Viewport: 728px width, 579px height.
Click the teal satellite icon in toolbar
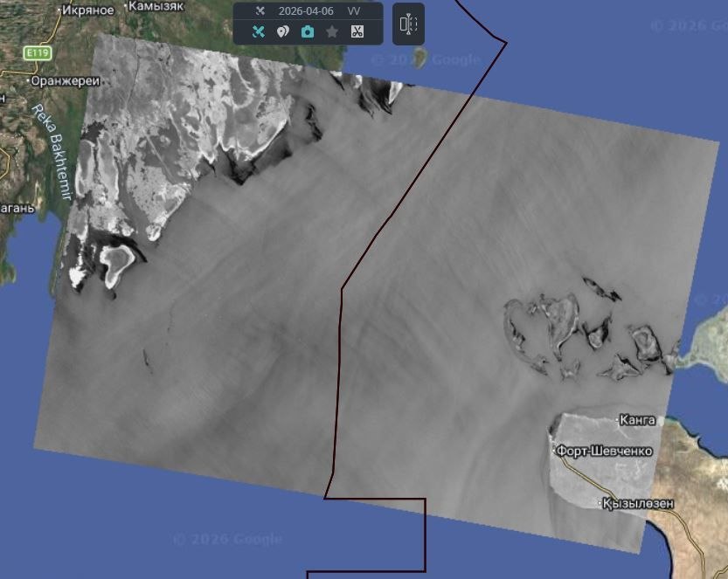258,32
